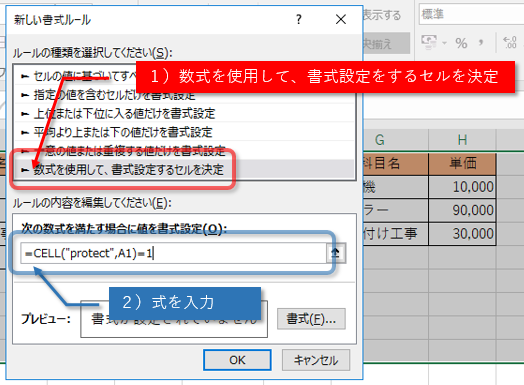Viewport: 524px width, 385px height.
Task: Select rule type 上位または下位に入る値だけを書式設定
Action: (184, 114)
